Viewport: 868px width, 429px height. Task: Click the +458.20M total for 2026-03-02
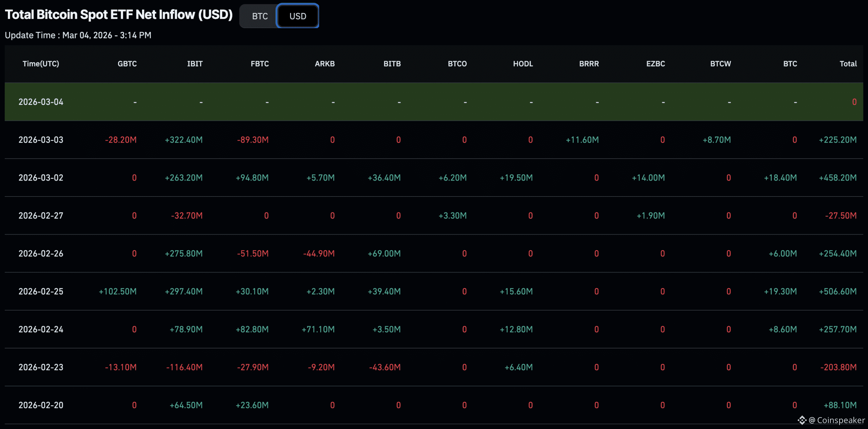(837, 178)
